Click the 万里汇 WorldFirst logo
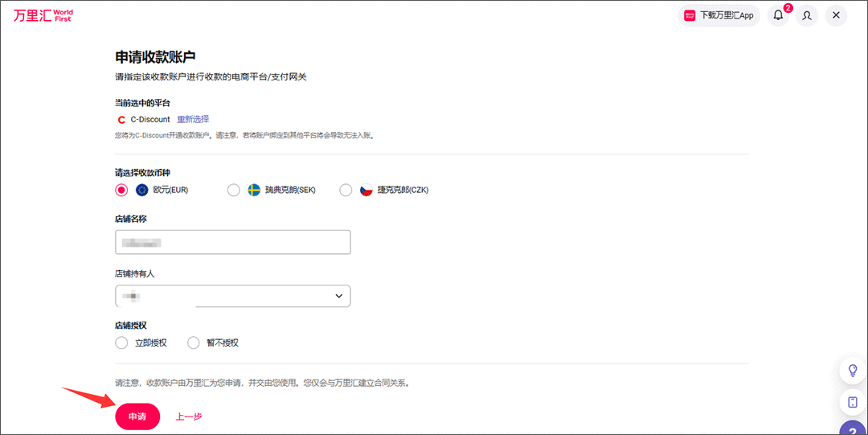Viewport: 868px width, 435px height. (43, 15)
